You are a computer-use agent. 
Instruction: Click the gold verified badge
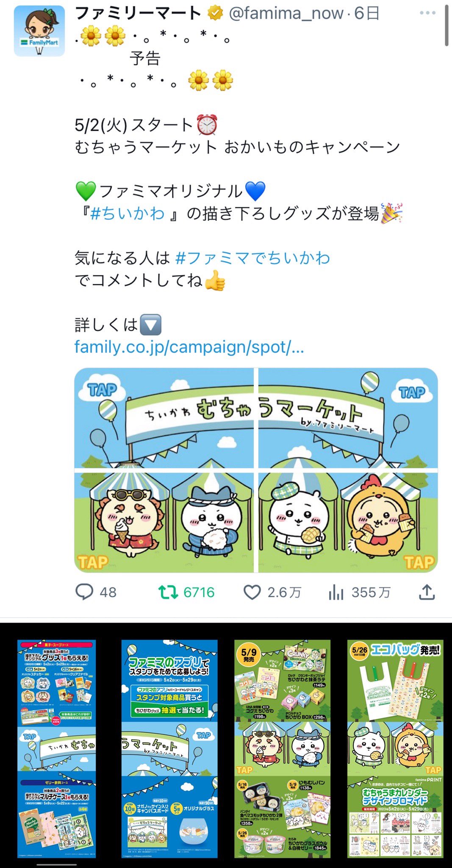215,14
